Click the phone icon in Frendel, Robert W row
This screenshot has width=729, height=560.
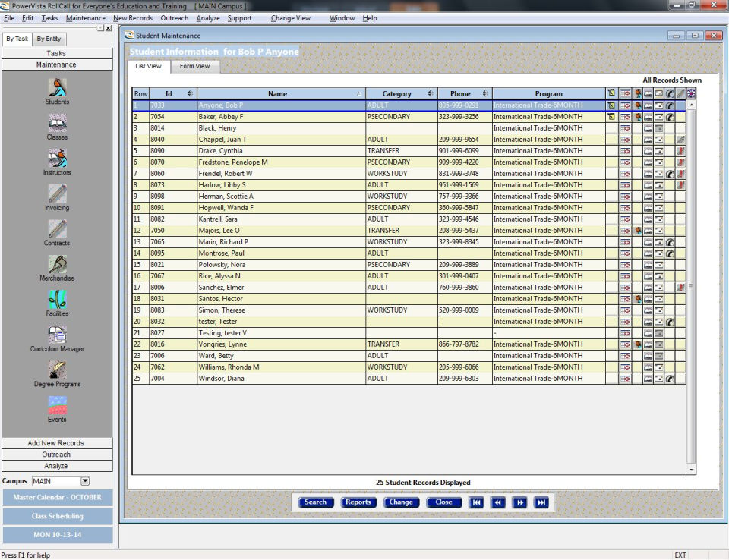coord(670,174)
